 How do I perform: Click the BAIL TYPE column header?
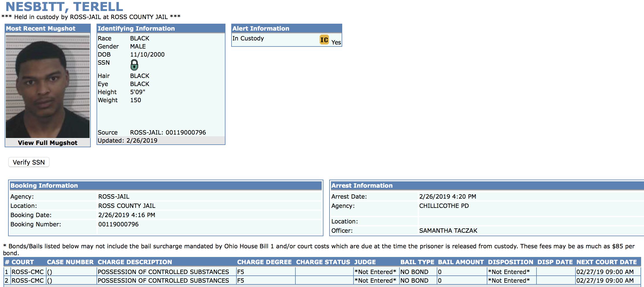click(x=417, y=262)
